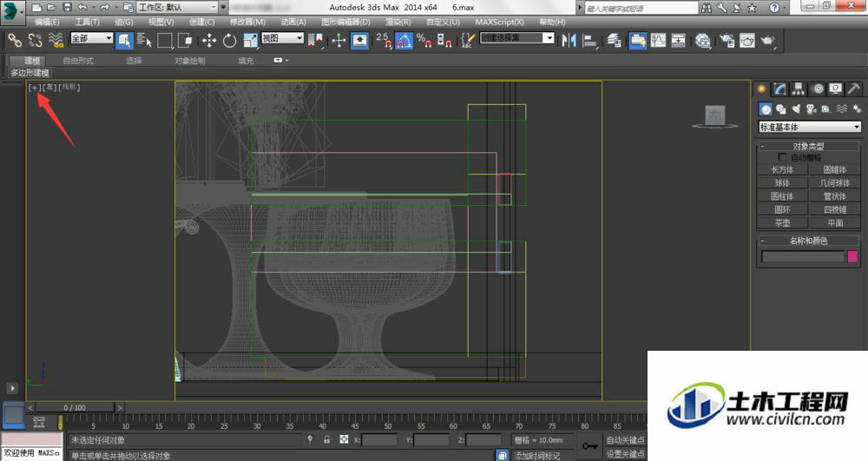Viewport: 868px width, 461px height.
Task: Open the selection filter dropdown showing 全部
Action: pyautogui.click(x=91, y=37)
